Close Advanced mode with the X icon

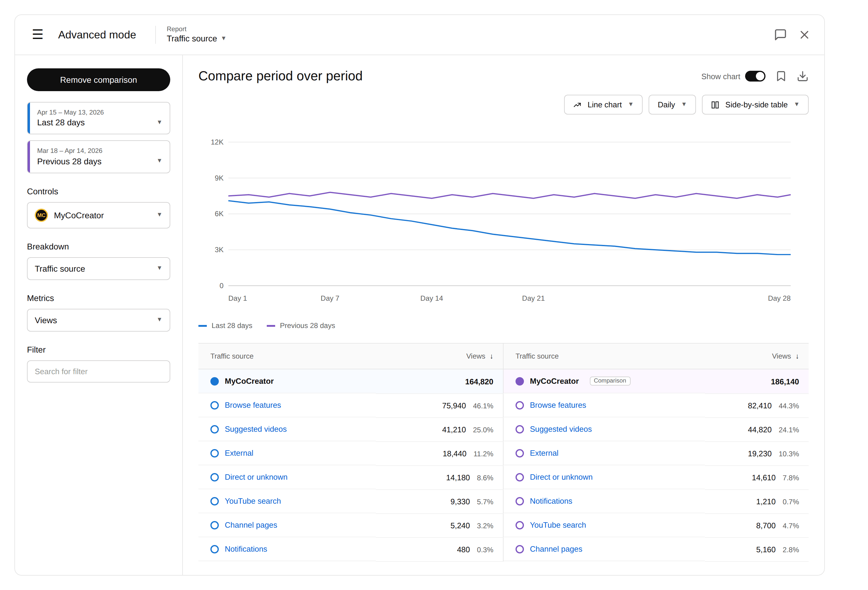pyautogui.click(x=804, y=35)
